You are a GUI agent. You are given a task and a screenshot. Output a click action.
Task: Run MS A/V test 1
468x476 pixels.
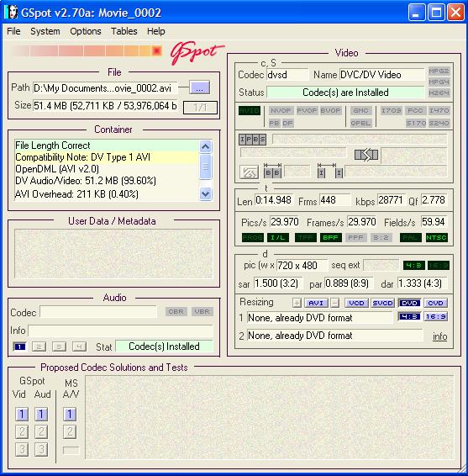point(70,414)
